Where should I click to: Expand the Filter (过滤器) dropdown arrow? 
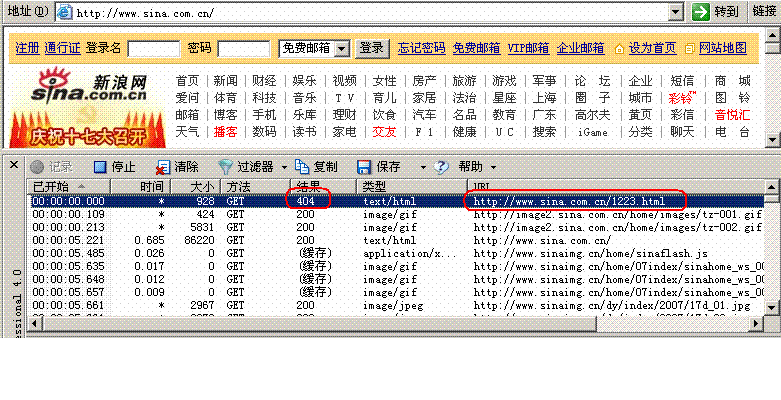284,167
